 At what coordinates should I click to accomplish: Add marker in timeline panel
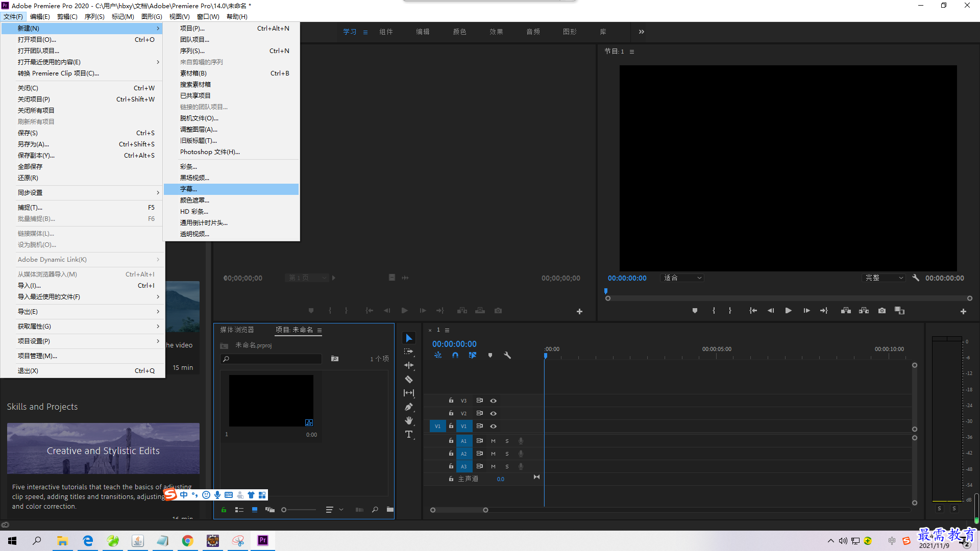click(x=490, y=355)
